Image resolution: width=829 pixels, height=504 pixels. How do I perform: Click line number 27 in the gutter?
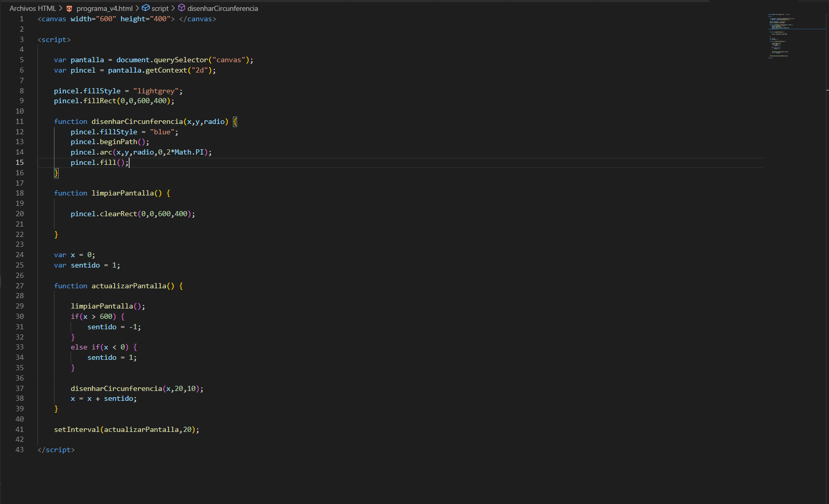pyautogui.click(x=20, y=286)
